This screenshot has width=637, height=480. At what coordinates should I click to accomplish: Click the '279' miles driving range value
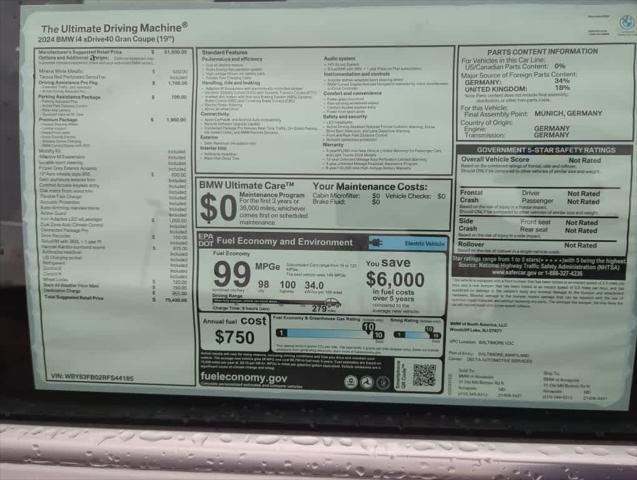319,309
